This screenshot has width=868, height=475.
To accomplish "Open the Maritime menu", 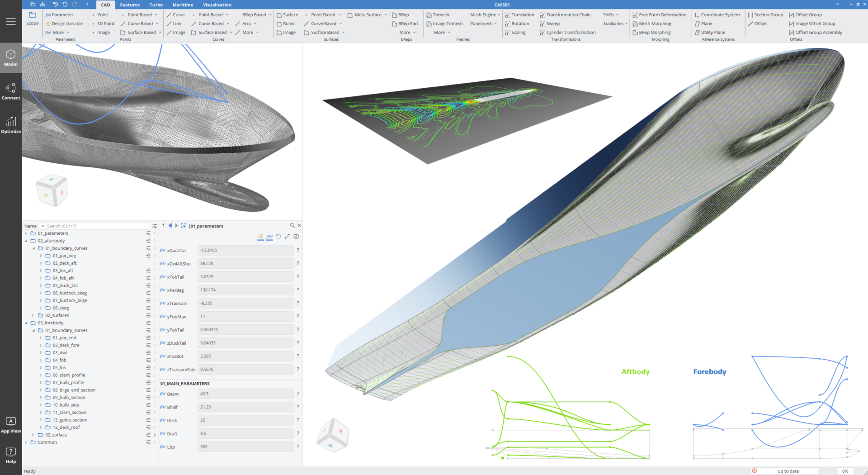I will point(183,5).
